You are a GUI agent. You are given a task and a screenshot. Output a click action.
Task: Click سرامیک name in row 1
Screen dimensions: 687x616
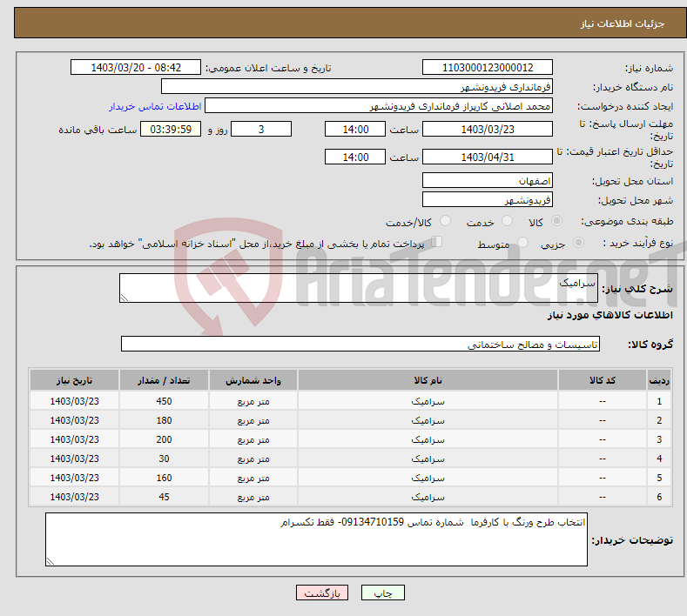pos(428,401)
